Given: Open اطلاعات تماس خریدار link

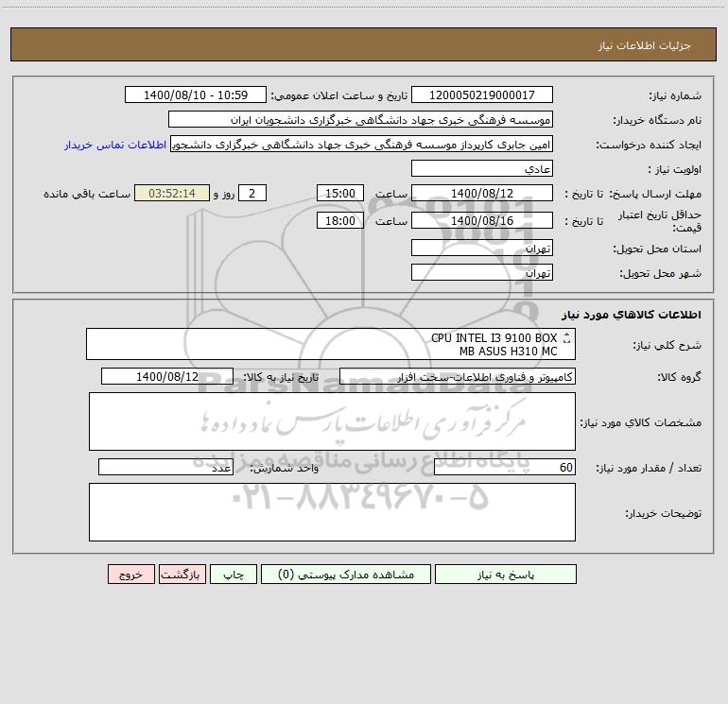Looking at the screenshot, I should pos(115,145).
